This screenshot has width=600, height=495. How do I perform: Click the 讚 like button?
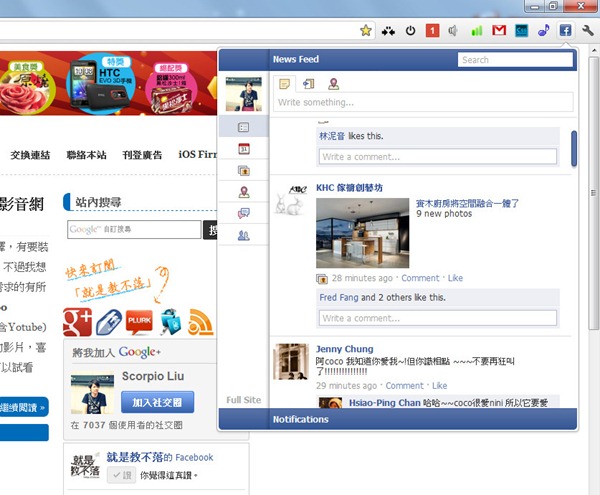pyautogui.click(x=121, y=475)
